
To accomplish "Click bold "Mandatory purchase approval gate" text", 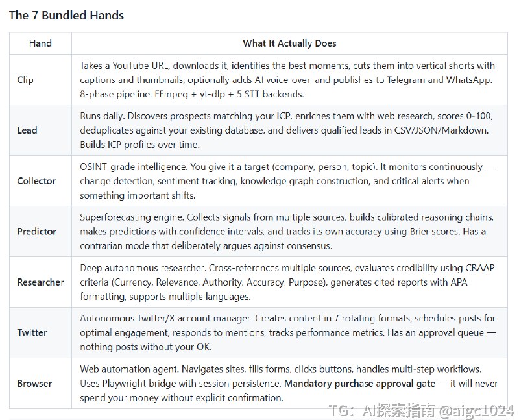I will point(359,384).
